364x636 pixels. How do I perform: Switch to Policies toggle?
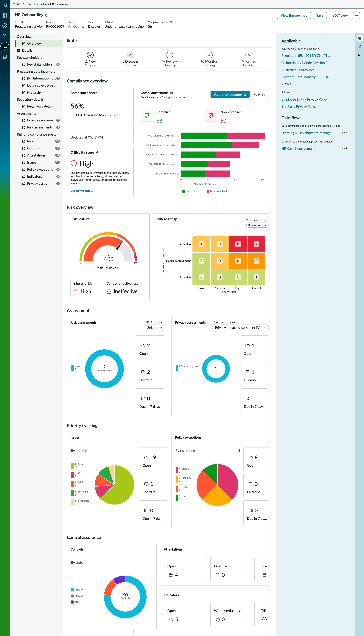click(x=259, y=94)
